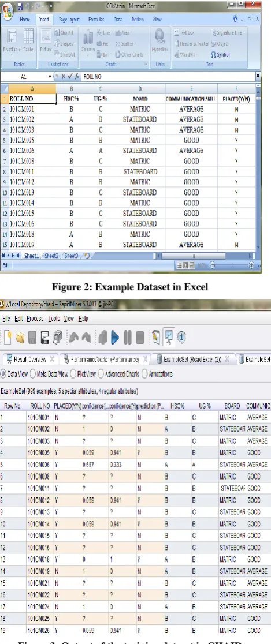Select Plot View radio button
Image resolution: width=271 pixels, height=644 pixels.
pos(73,374)
